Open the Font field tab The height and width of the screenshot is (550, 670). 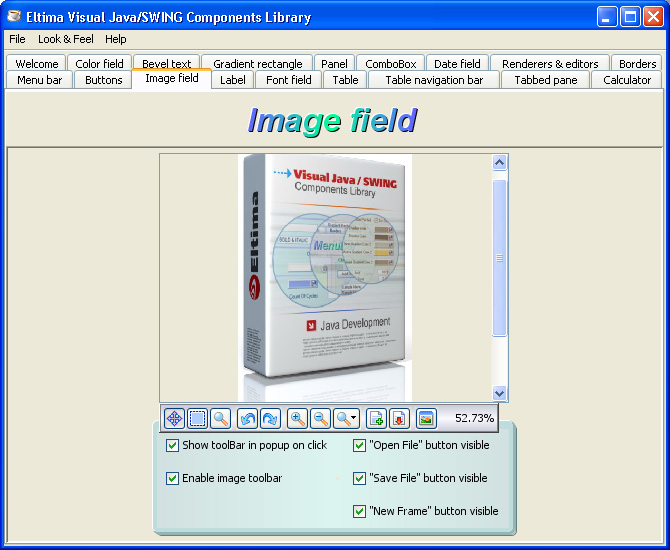tap(288, 80)
